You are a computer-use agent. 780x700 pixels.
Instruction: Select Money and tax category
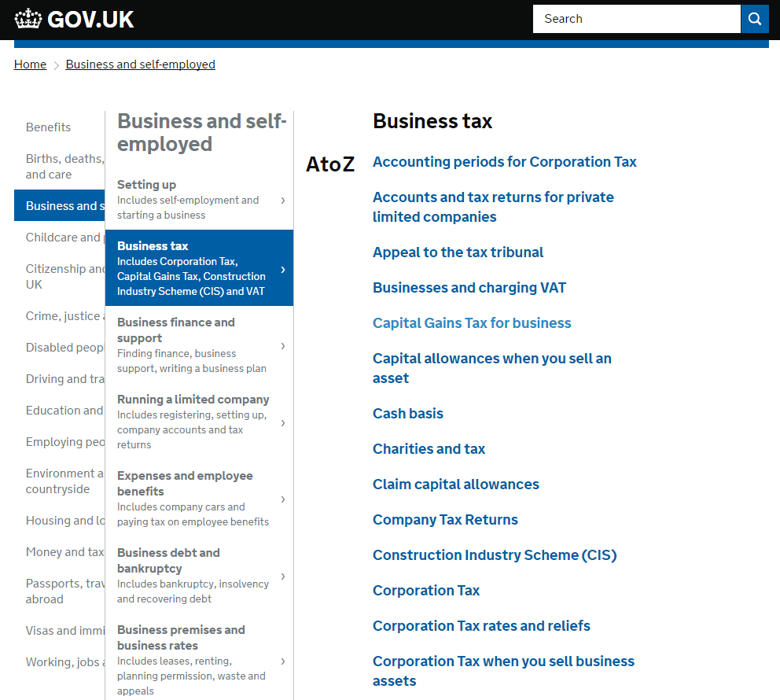[x=64, y=552]
